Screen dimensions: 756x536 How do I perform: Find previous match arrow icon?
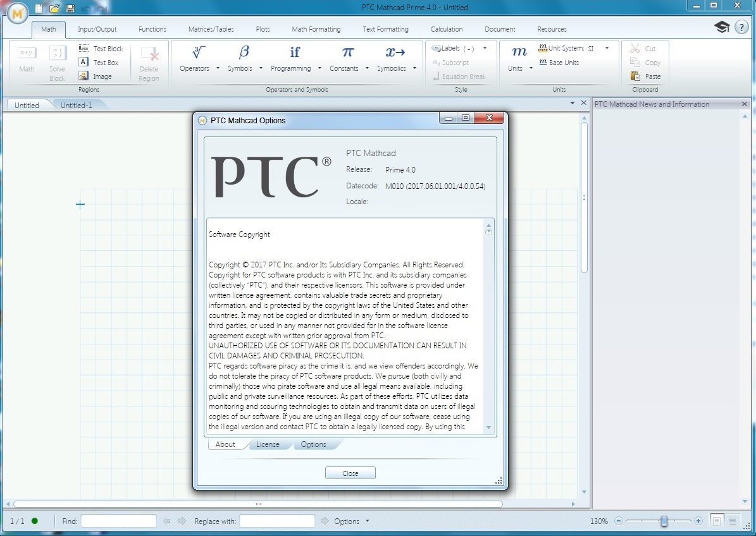coord(167,521)
